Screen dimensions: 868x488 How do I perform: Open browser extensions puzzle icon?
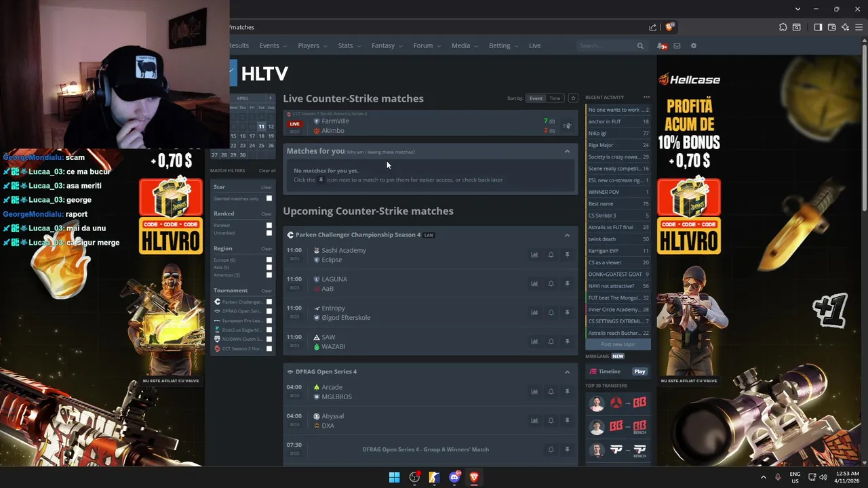pyautogui.click(x=783, y=27)
